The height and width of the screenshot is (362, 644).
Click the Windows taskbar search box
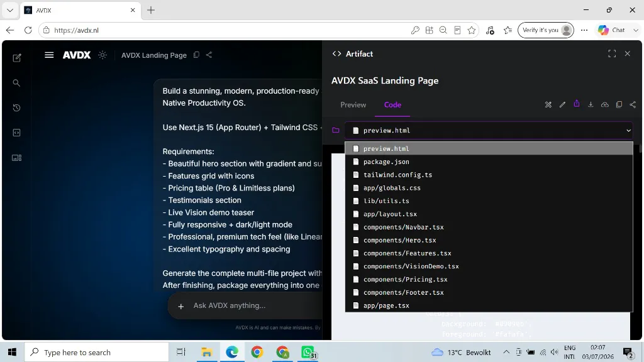click(x=97, y=352)
